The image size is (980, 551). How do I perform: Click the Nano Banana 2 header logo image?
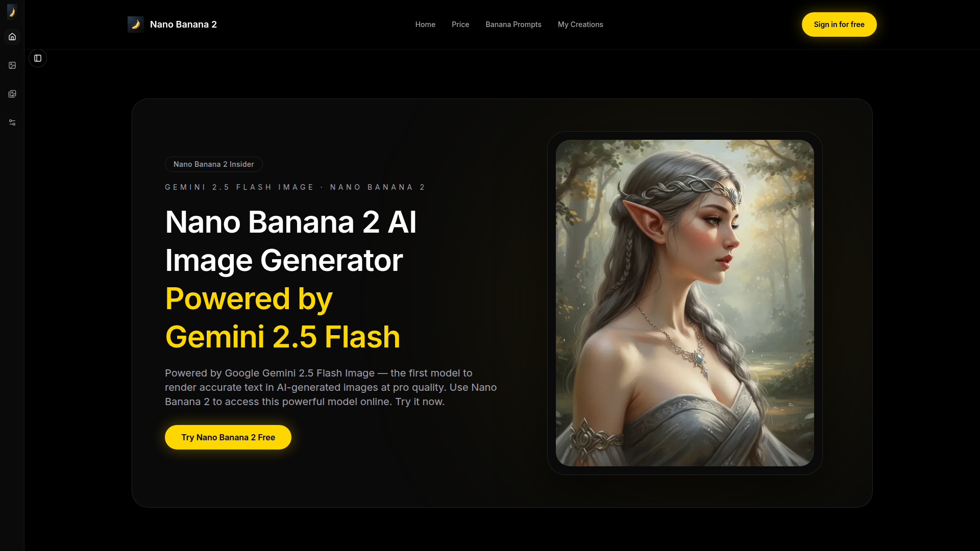pyautogui.click(x=136, y=24)
